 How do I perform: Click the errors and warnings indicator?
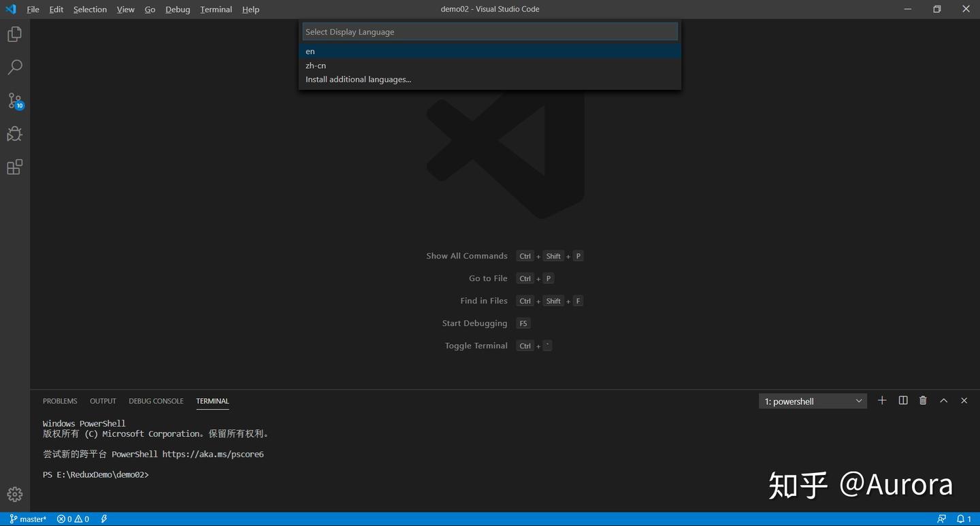(x=72, y=519)
